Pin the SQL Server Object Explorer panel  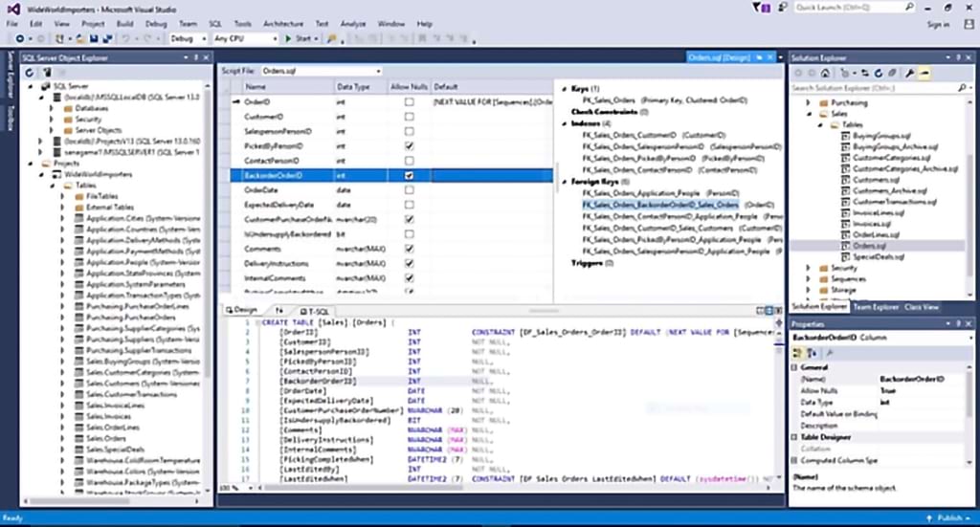click(195, 57)
